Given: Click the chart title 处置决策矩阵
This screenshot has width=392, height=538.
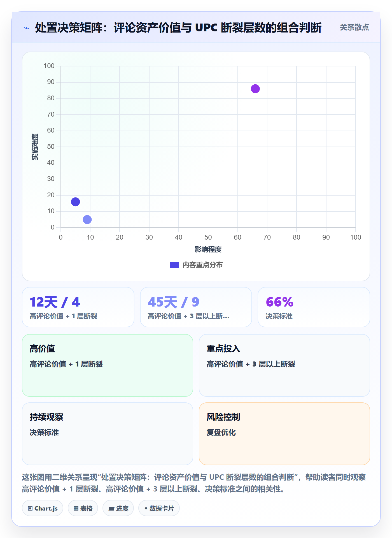Looking at the screenshot, I should click(178, 27).
